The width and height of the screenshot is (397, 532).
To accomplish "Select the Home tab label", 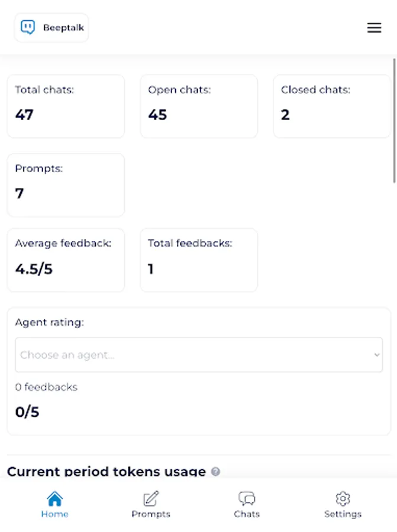I will (54, 514).
